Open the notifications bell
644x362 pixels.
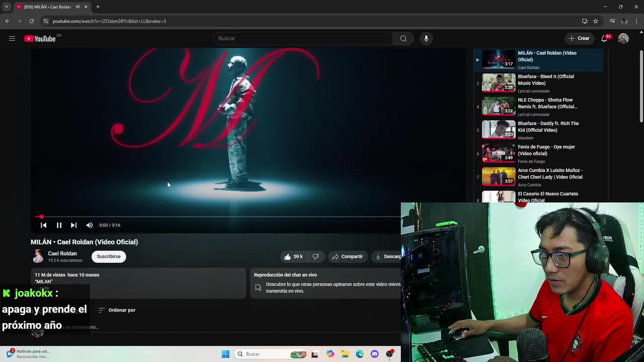tap(605, 38)
